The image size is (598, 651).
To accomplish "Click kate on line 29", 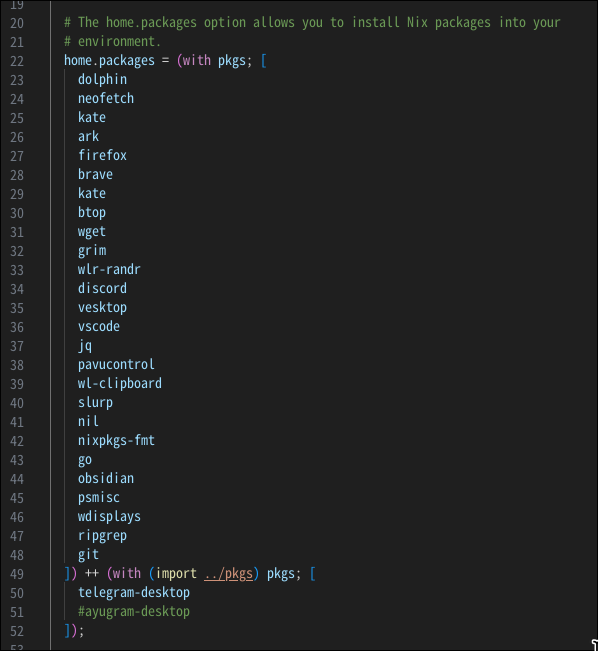I will (x=92, y=193).
